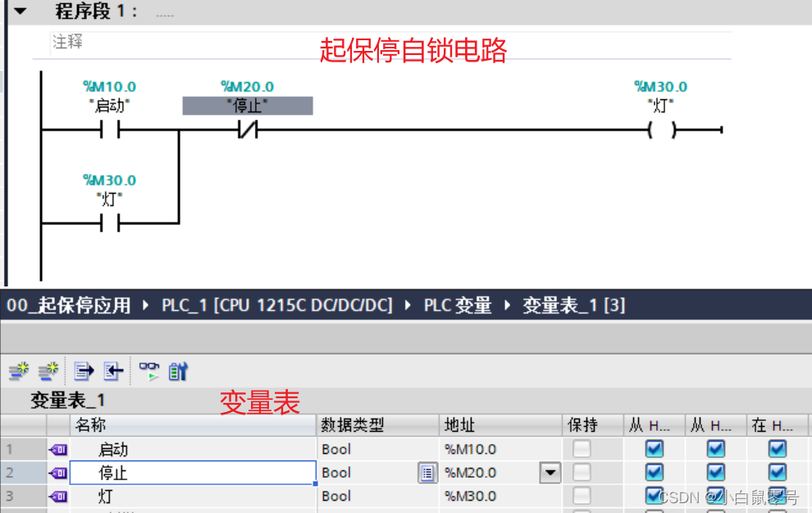Image resolution: width=812 pixels, height=513 pixels.
Task: Select the 停止 normally closed contact
Action: [x=248, y=130]
